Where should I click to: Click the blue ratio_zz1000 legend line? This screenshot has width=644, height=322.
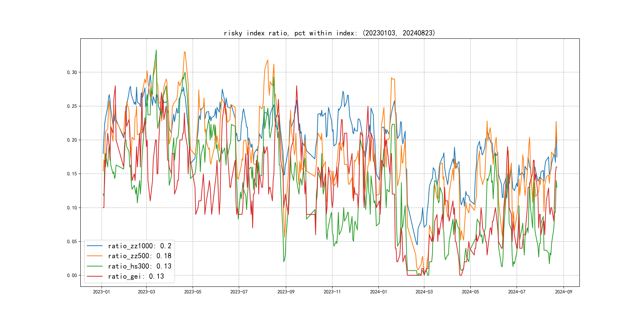click(x=94, y=246)
